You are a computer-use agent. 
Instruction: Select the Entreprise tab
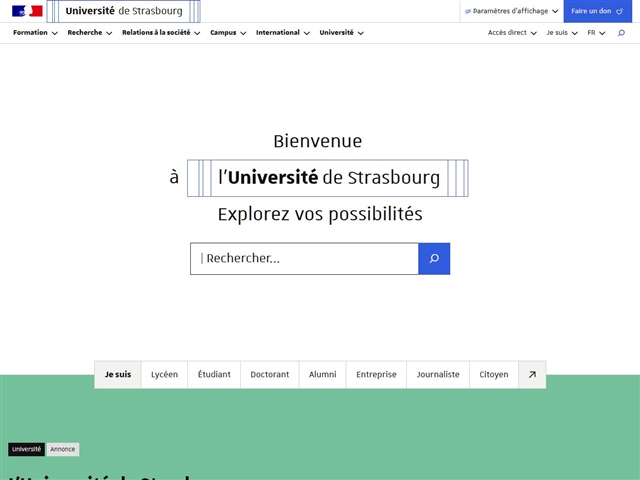click(376, 374)
